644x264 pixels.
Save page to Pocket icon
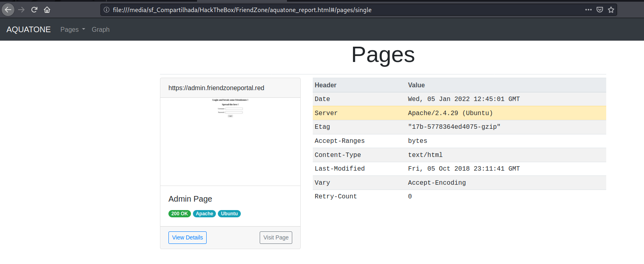pyautogui.click(x=600, y=10)
